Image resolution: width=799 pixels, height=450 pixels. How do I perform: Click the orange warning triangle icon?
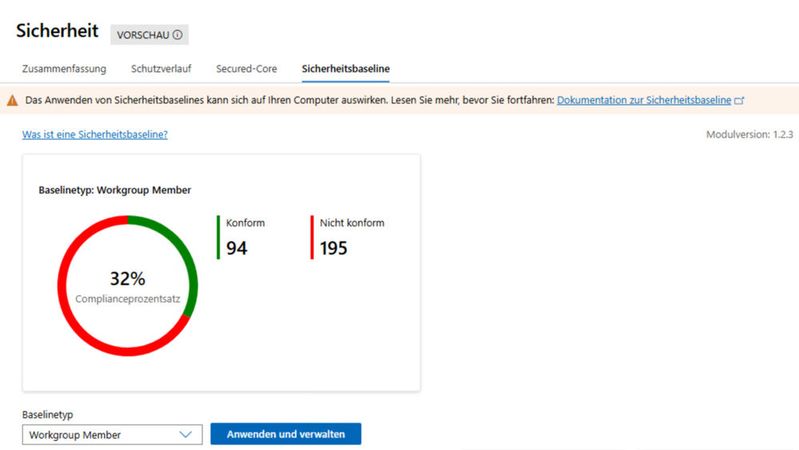click(x=12, y=100)
